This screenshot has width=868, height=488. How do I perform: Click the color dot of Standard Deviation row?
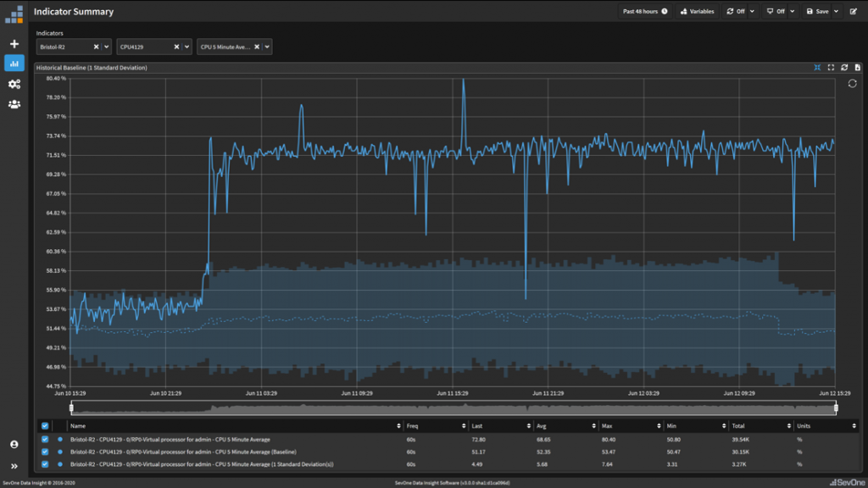(60, 464)
